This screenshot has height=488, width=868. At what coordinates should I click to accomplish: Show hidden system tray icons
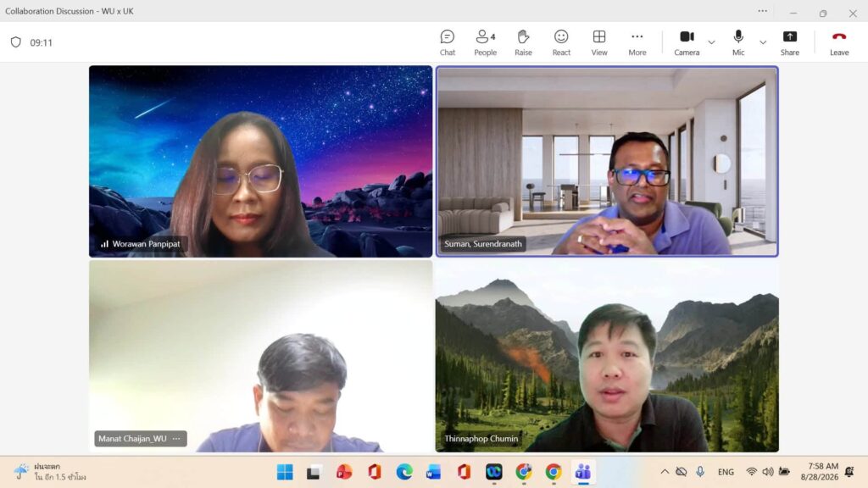tap(665, 472)
